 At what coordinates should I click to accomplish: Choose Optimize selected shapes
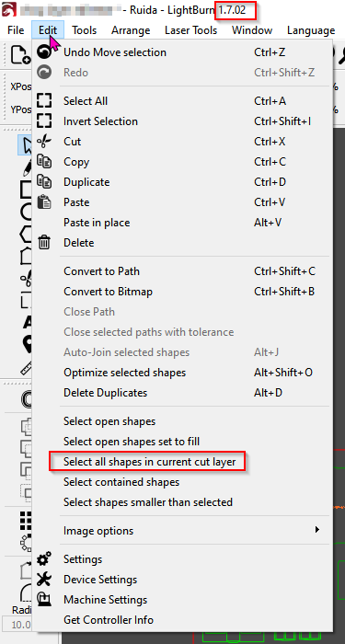pyautogui.click(x=125, y=373)
